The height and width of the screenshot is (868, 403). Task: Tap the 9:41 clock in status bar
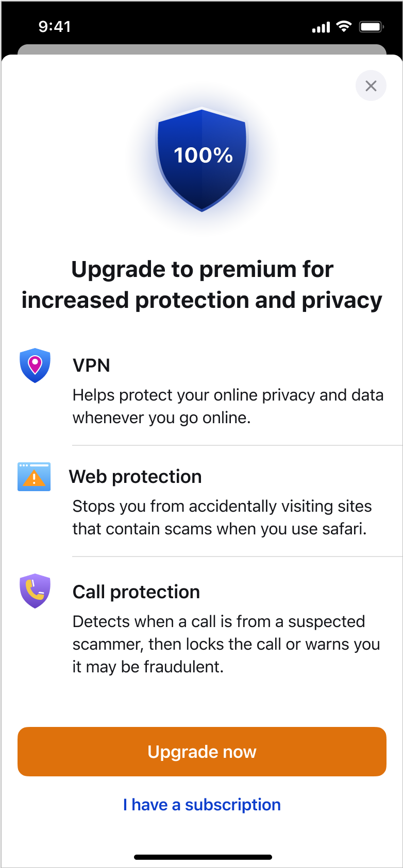coord(55,26)
